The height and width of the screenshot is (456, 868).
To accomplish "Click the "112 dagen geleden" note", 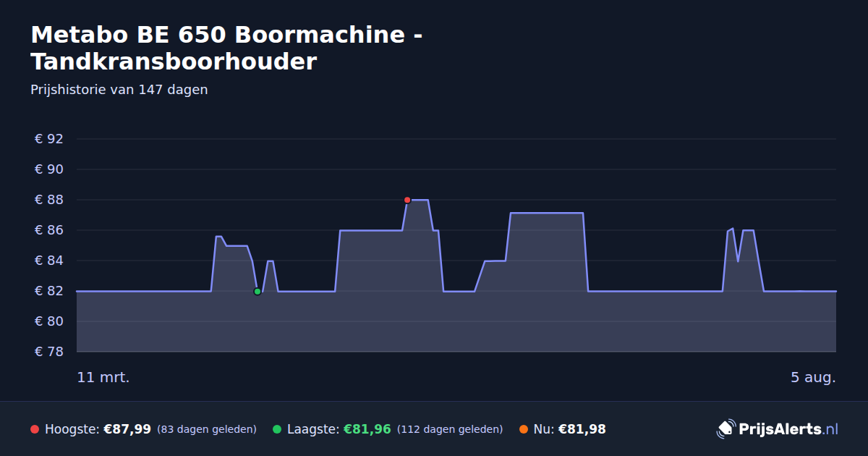I will click(x=450, y=429).
